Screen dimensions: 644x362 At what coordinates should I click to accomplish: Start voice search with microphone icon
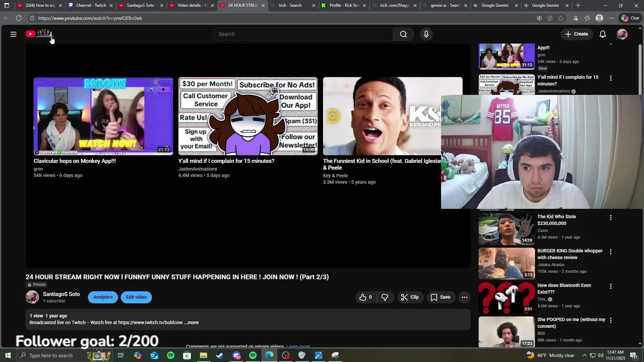(x=426, y=34)
